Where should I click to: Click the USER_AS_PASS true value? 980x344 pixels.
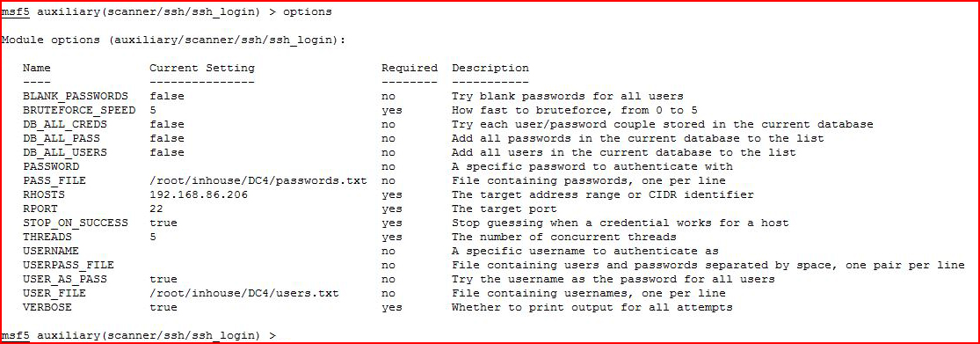click(x=163, y=279)
